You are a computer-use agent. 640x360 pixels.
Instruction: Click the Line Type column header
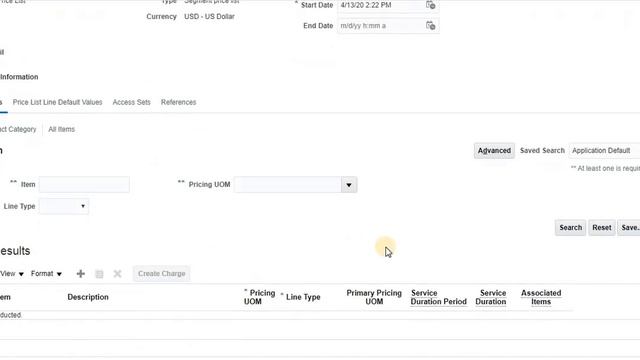[x=303, y=297]
